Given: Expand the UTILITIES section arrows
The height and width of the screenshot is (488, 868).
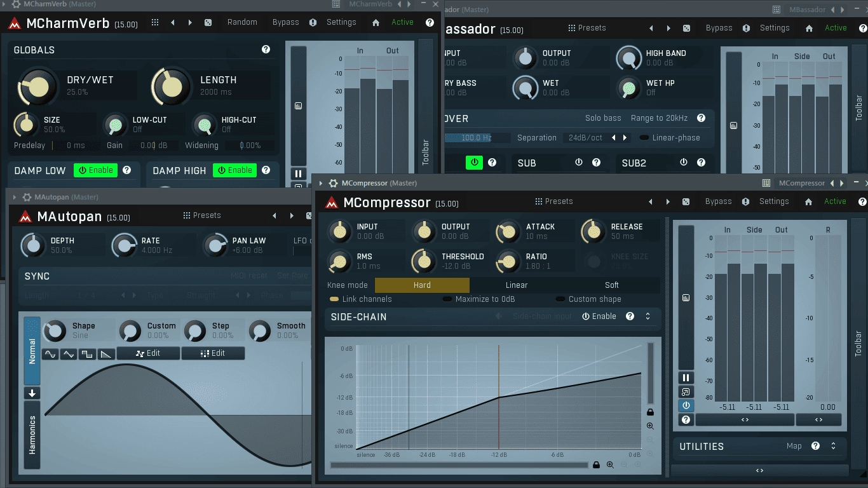Looking at the screenshot, I should tap(833, 446).
